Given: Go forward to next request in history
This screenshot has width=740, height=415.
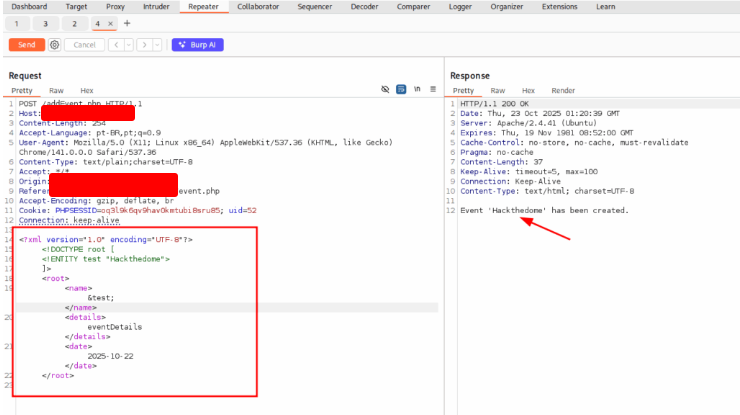Looking at the screenshot, I should click(143, 45).
